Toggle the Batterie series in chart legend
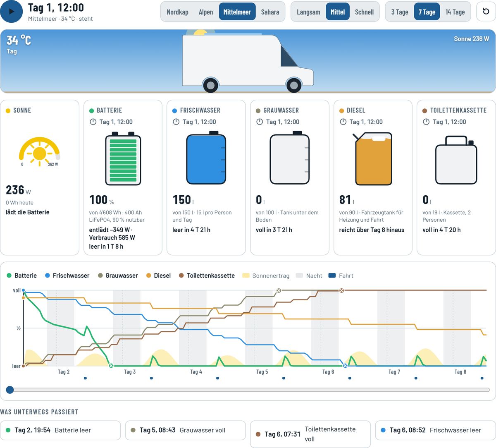 tap(22, 276)
